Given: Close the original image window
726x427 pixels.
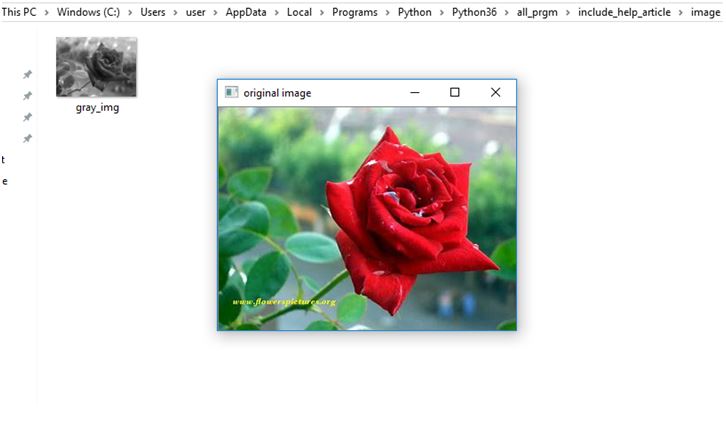Looking at the screenshot, I should [495, 92].
